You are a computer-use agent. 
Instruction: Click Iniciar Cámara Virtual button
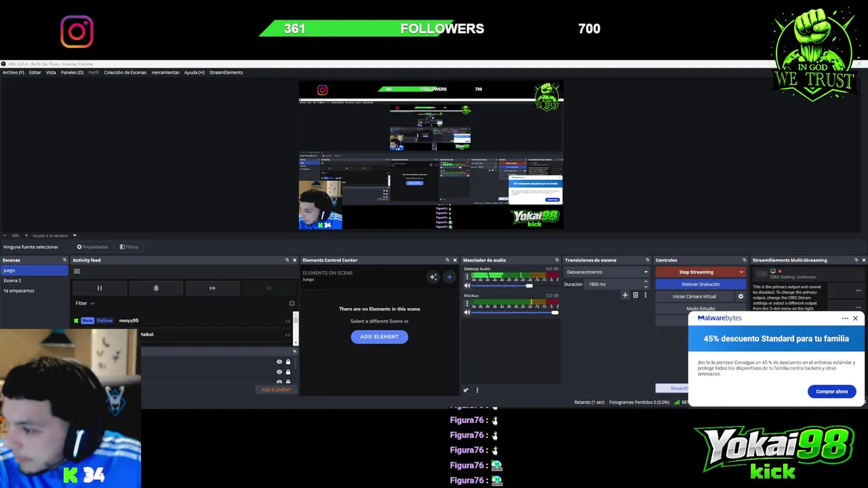click(x=694, y=297)
